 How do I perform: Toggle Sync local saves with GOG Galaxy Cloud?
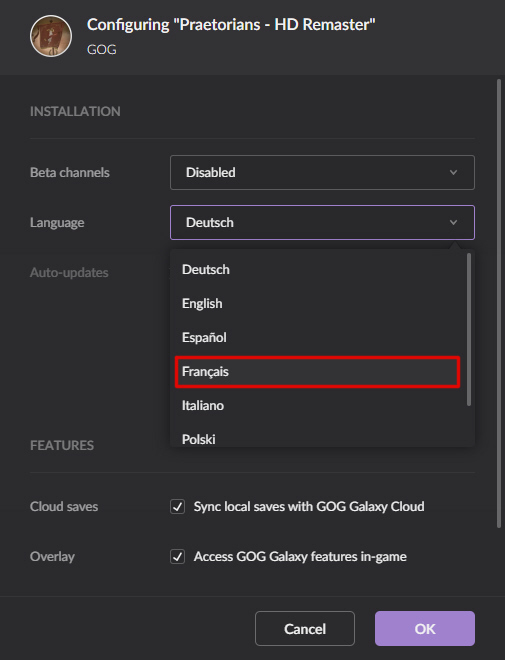pos(177,506)
